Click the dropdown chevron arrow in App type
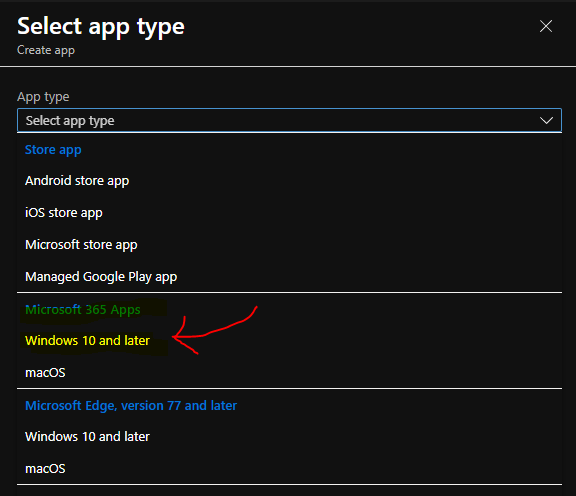 [x=546, y=121]
